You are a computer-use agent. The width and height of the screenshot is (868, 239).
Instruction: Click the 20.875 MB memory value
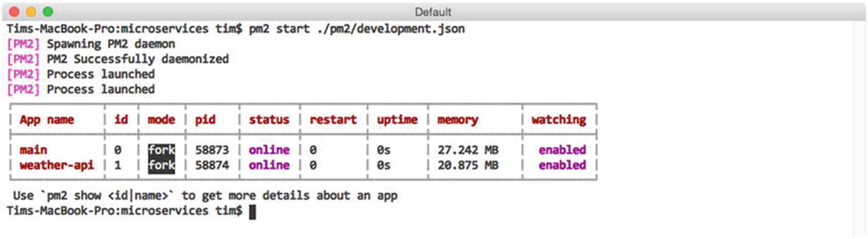[x=468, y=165]
